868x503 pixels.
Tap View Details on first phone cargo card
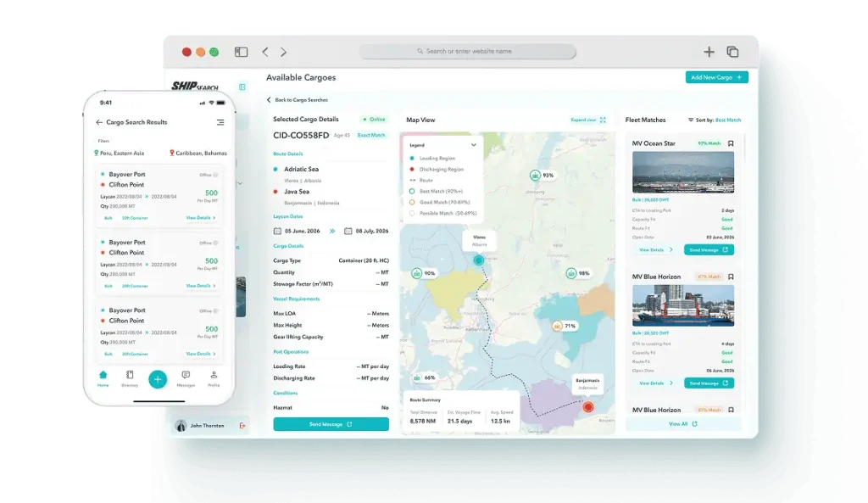pos(201,218)
